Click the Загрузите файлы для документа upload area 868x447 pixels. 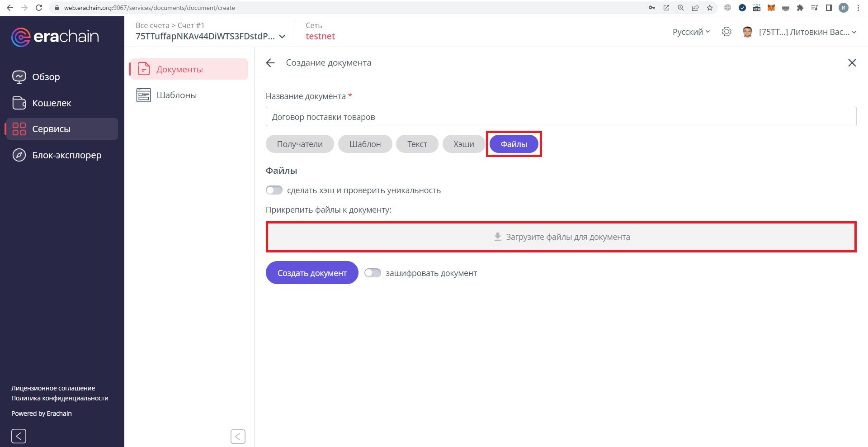561,237
